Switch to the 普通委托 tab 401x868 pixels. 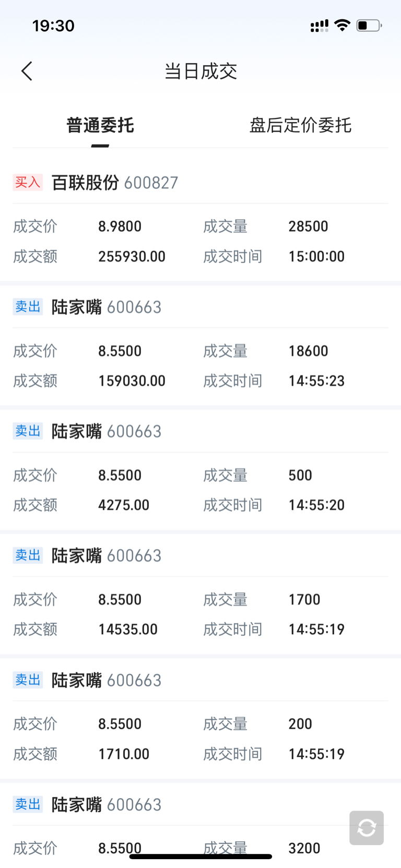100,125
